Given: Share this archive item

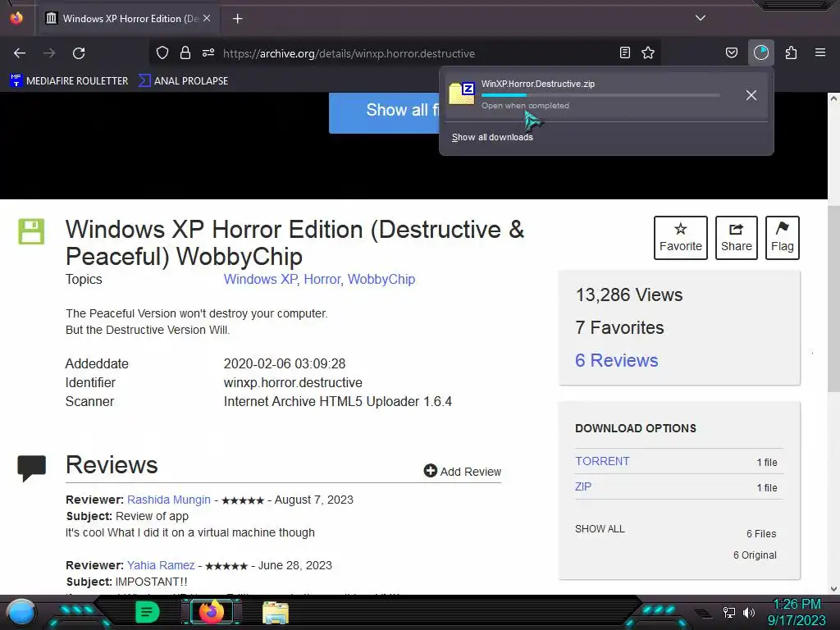Looking at the screenshot, I should pyautogui.click(x=736, y=238).
